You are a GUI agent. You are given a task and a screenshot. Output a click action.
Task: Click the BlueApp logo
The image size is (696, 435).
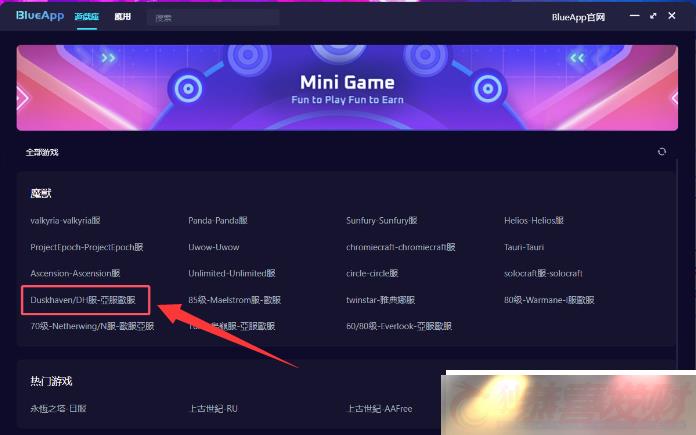[x=40, y=16]
